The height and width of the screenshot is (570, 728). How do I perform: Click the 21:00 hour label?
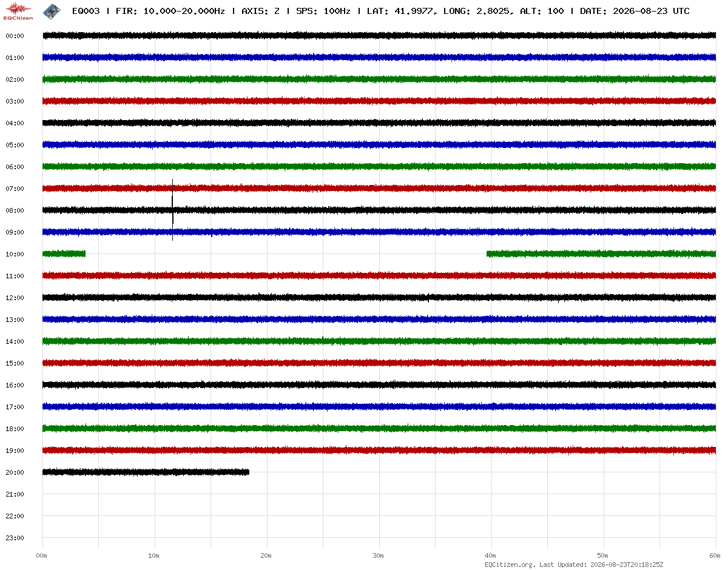[15, 494]
